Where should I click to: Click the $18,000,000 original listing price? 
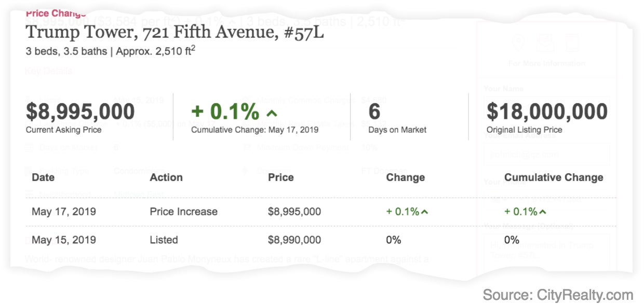pyautogui.click(x=547, y=112)
